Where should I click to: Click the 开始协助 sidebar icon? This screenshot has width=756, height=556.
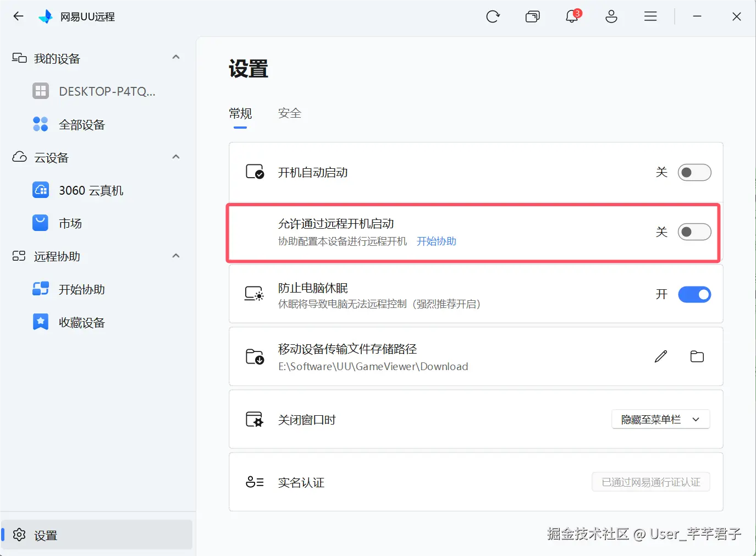click(x=41, y=289)
